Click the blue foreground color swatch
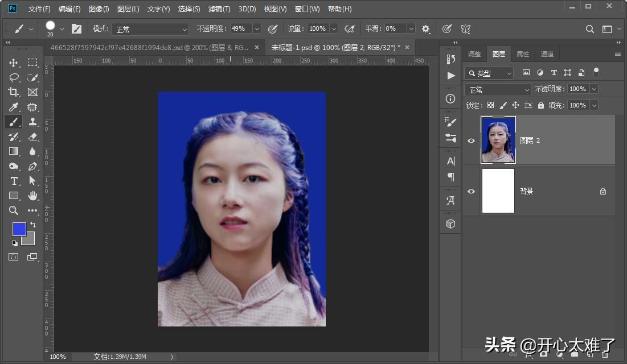627x364 pixels. 19,229
